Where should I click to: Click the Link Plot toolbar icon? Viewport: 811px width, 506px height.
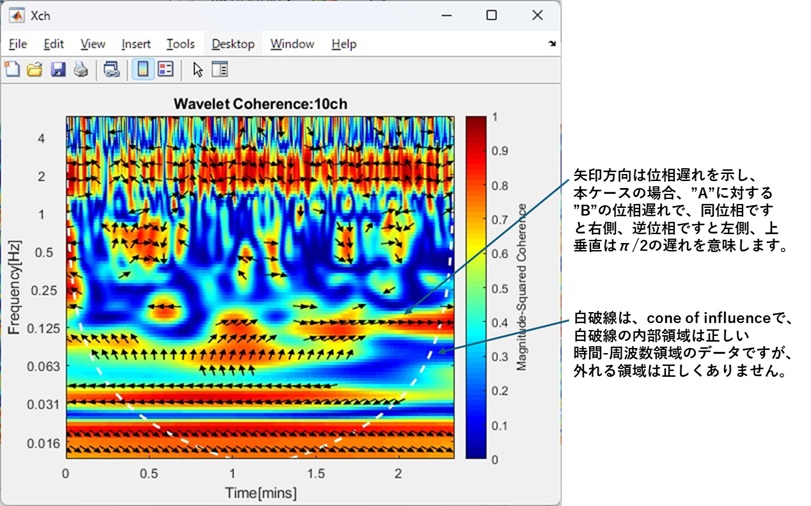(x=111, y=70)
